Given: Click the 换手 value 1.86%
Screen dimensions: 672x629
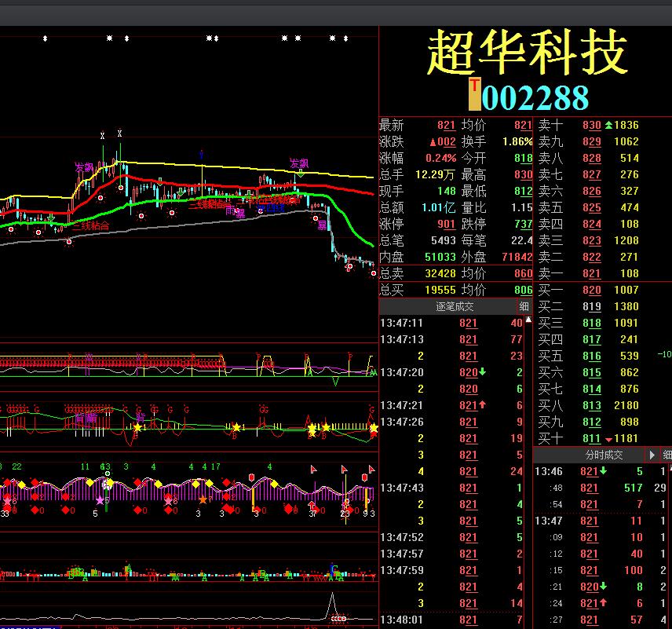Looking at the screenshot, I should coord(517,141).
